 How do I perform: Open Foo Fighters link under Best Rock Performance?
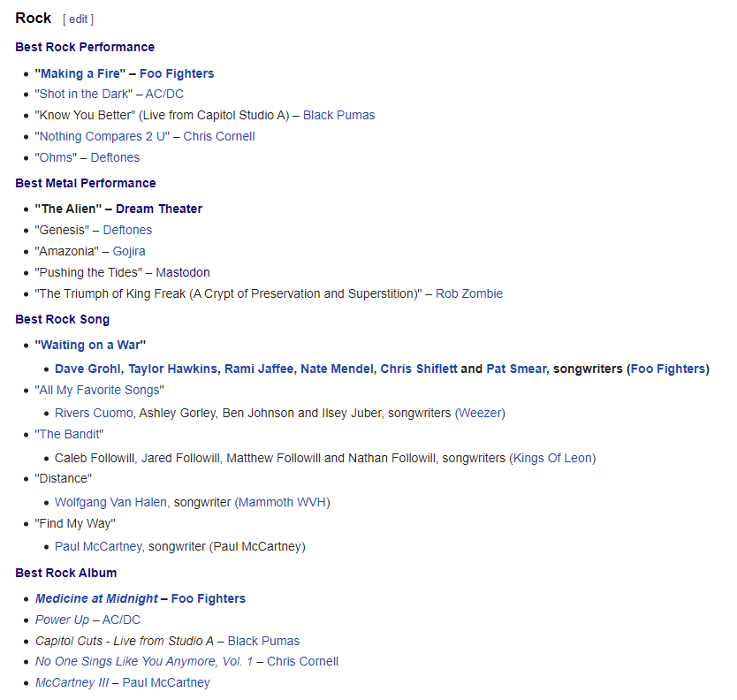[177, 74]
